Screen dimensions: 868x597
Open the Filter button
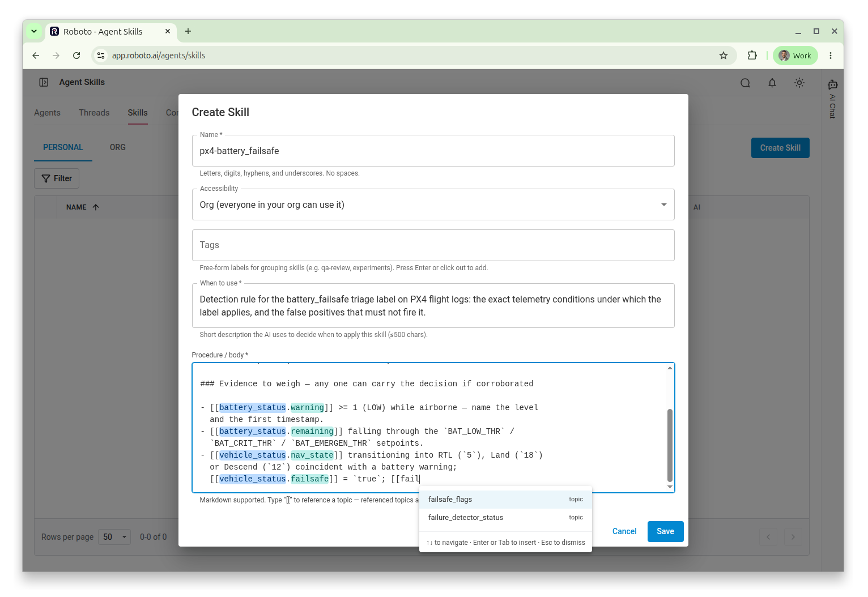pyautogui.click(x=57, y=178)
